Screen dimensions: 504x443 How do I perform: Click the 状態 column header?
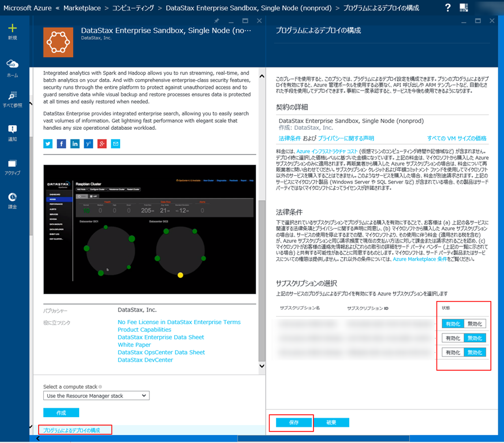(x=446, y=308)
